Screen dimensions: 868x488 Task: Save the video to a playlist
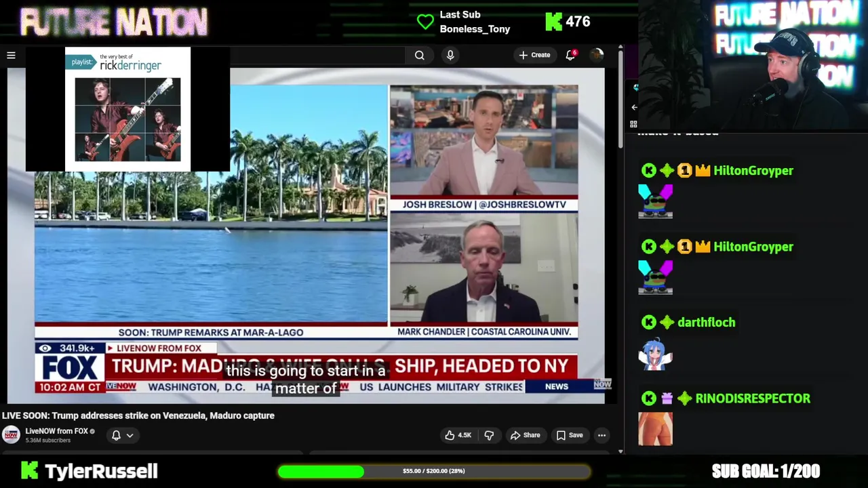point(570,435)
